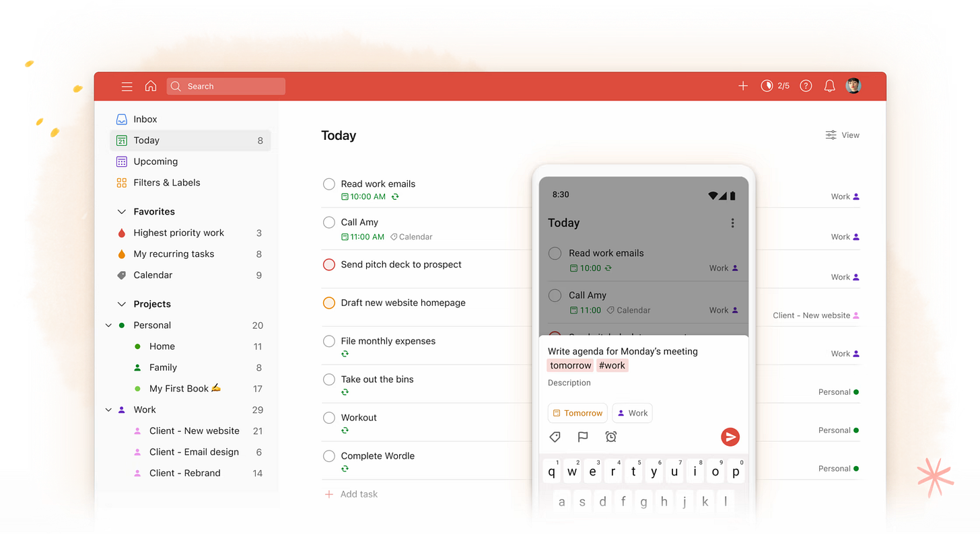Check off File monthly expenses

point(329,342)
